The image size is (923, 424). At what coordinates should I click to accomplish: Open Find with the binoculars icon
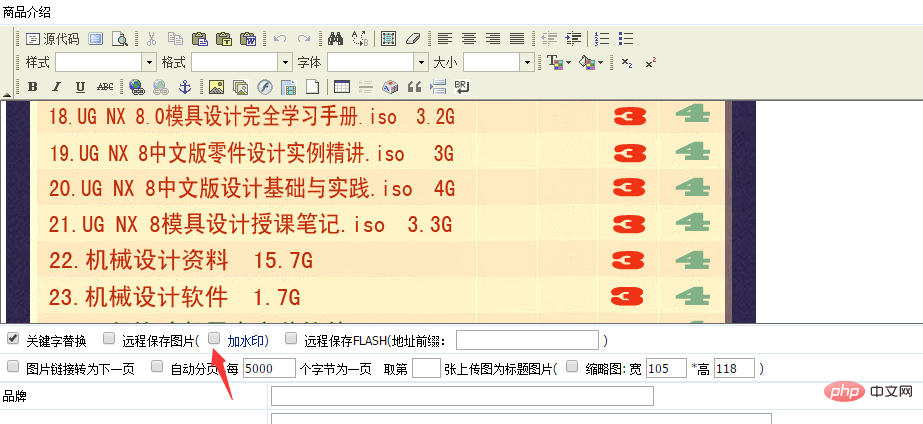click(336, 39)
